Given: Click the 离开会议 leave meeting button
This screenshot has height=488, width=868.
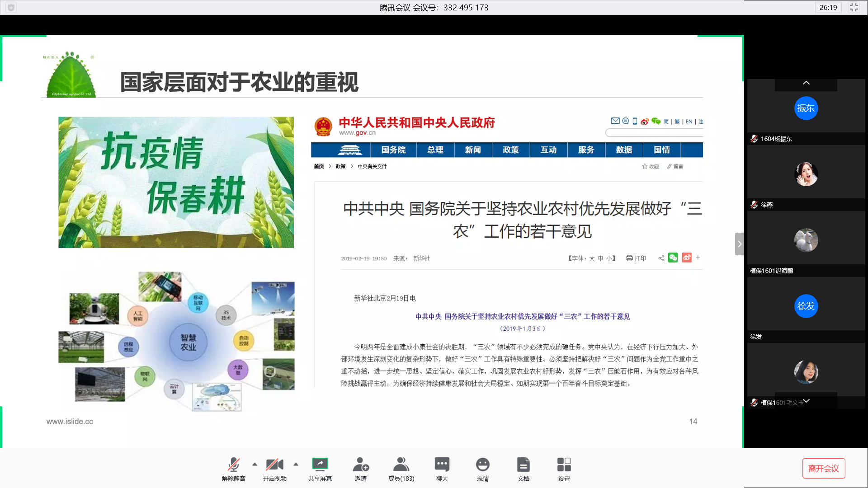Looking at the screenshot, I should (x=823, y=469).
